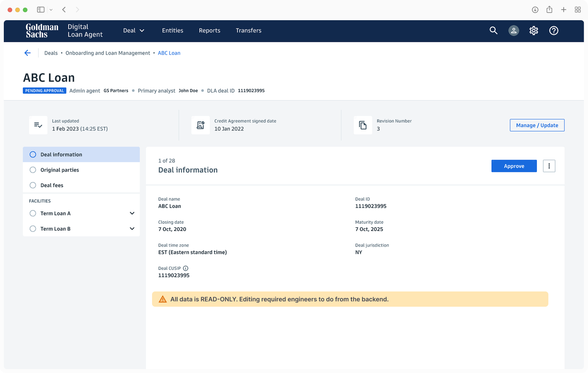588x373 pixels.
Task: Go to Deals breadcrumb
Action: pyautogui.click(x=51, y=53)
